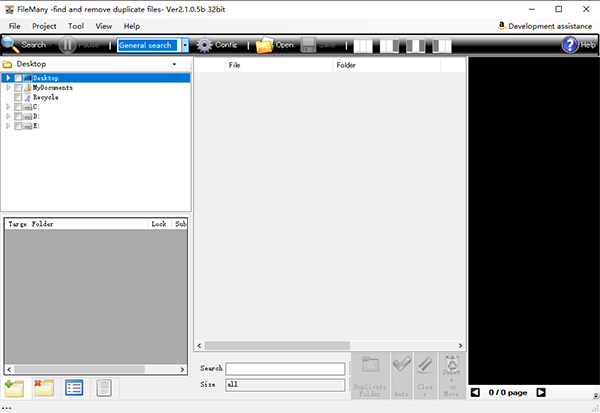Remove target folder with red X icon
The image size is (600, 413).
click(43, 388)
